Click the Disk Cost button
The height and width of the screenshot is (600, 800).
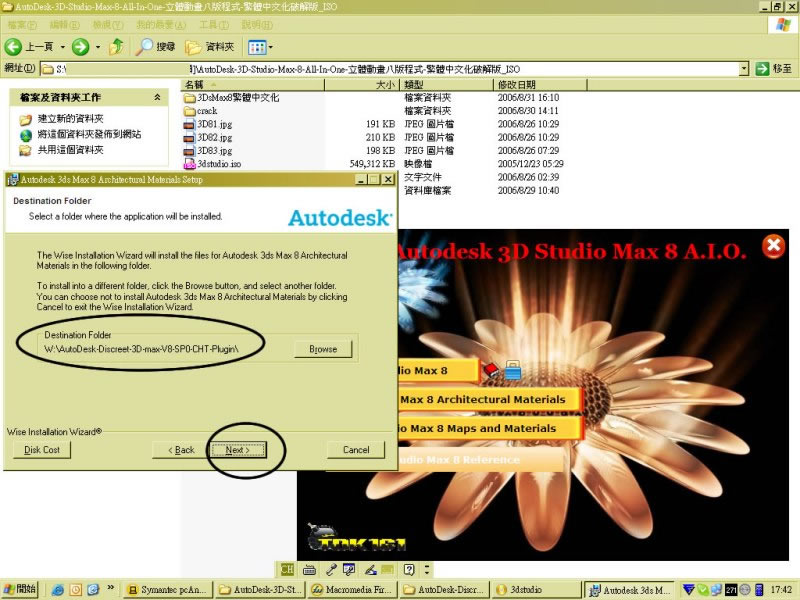point(42,450)
